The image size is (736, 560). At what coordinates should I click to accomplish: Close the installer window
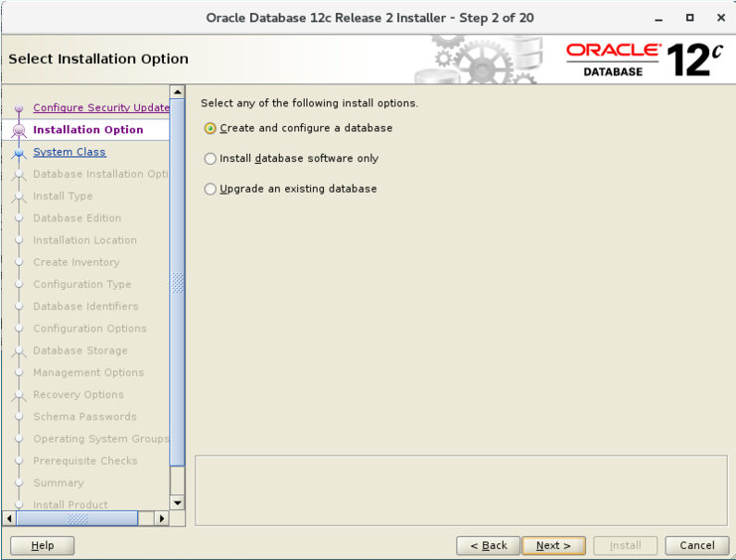click(721, 18)
